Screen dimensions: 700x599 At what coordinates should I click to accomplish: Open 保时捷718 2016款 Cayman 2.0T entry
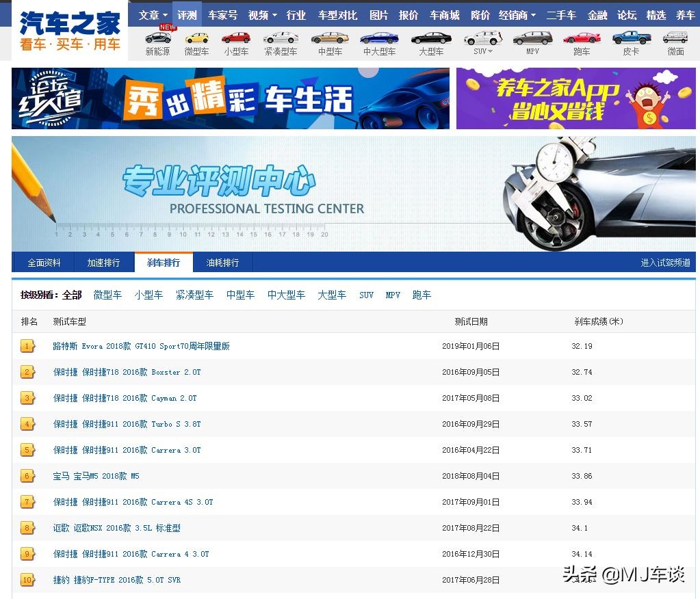[x=125, y=398]
